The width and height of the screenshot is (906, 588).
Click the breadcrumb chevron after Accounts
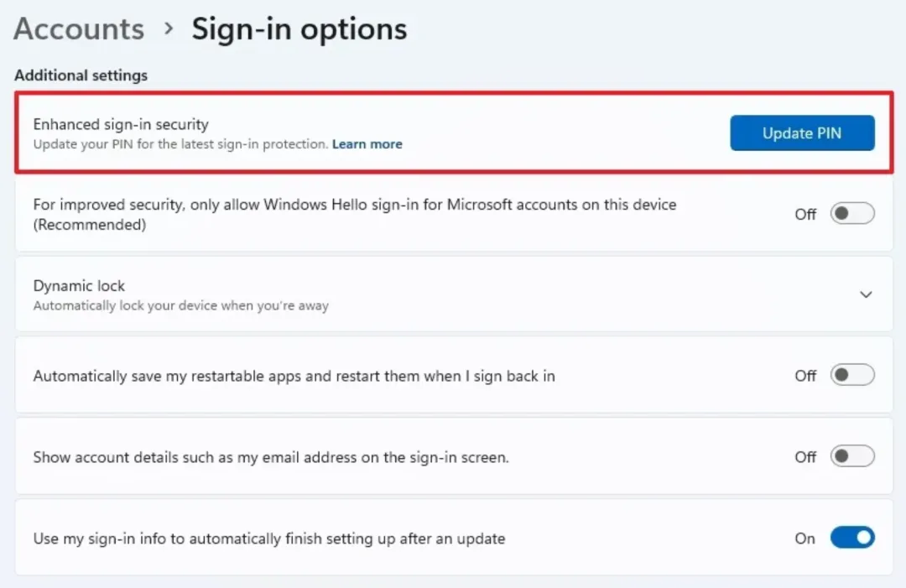(x=169, y=29)
